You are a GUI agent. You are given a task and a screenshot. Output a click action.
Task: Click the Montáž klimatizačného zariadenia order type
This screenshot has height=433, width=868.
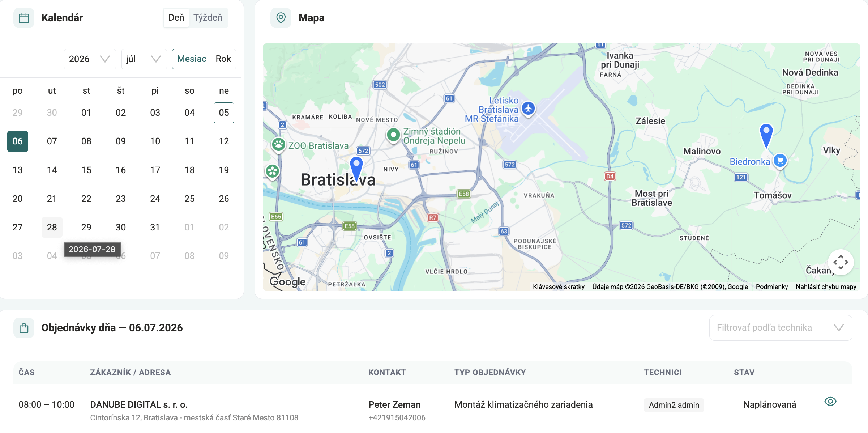(x=523, y=404)
